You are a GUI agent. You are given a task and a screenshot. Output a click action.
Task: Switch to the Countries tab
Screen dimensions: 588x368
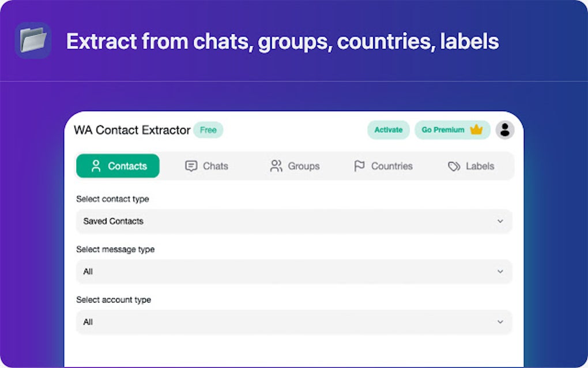[x=383, y=166]
